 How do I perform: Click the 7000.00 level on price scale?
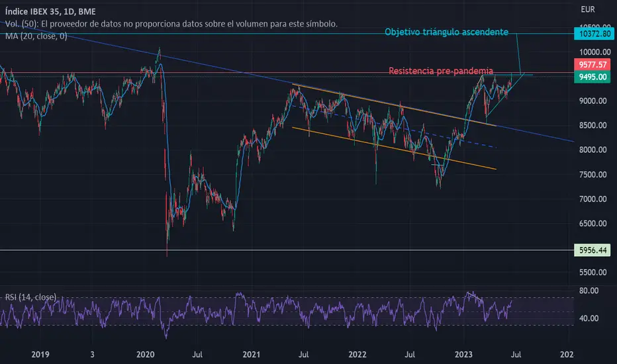(x=593, y=199)
